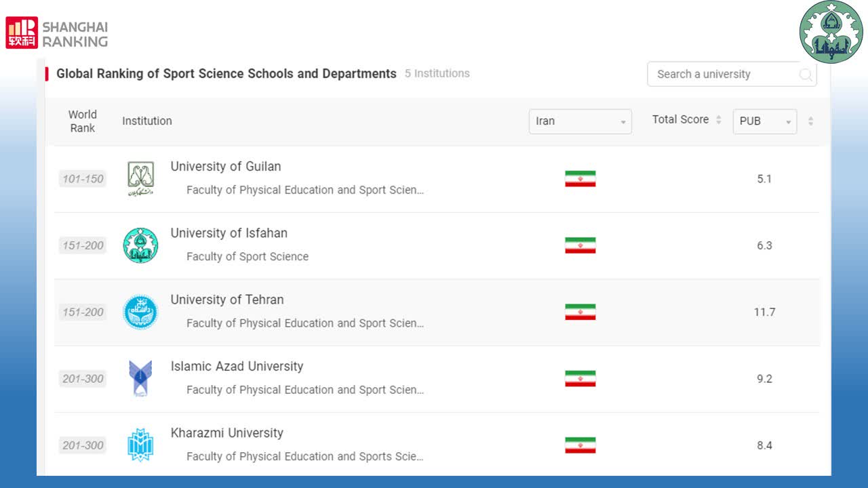Screen dimensions: 868x488
Task: Open the Iran country filter dropdown
Action: click(580, 121)
